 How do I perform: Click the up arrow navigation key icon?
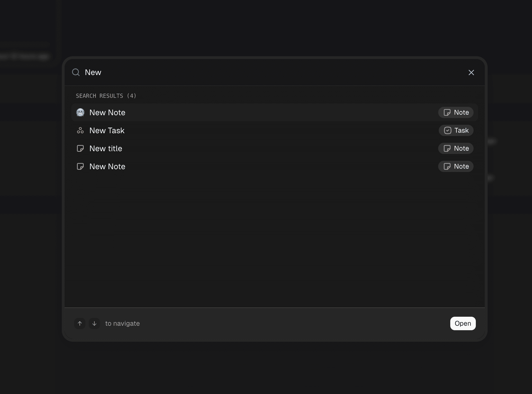(x=79, y=323)
